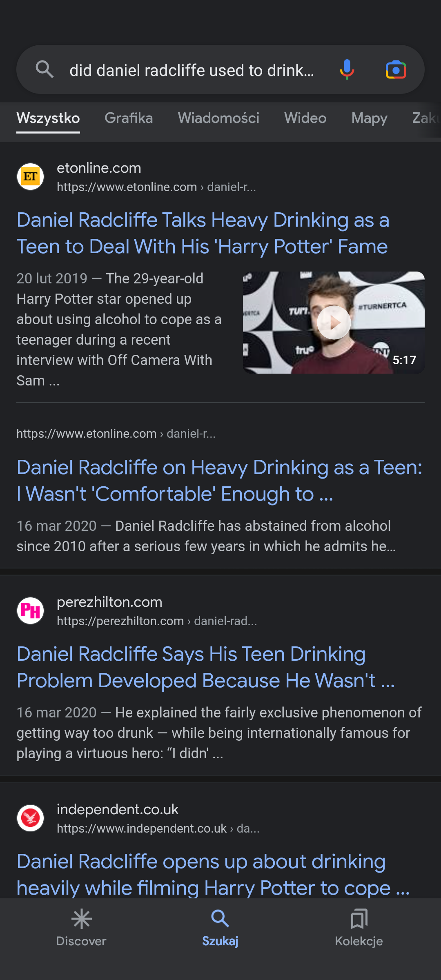The image size is (441, 980).
Task: Open Perez Hilton 'Teen Drinking Problem' article
Action: 205,667
